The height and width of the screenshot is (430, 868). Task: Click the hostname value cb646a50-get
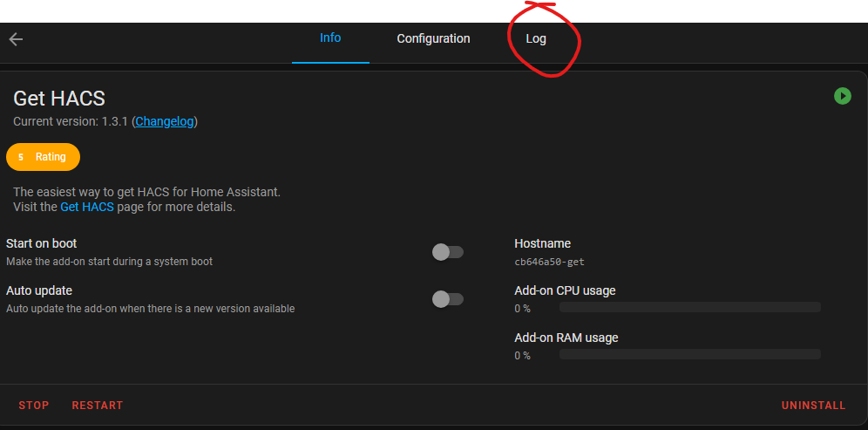(x=549, y=262)
